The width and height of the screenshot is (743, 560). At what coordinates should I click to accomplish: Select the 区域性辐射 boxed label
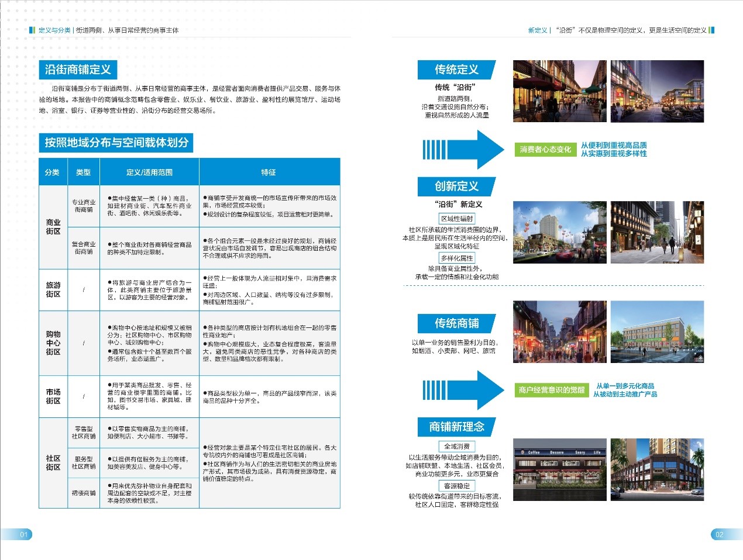click(x=457, y=219)
